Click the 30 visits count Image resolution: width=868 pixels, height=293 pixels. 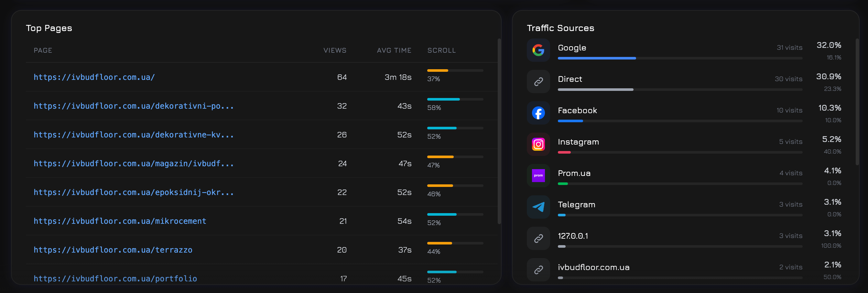click(788, 79)
